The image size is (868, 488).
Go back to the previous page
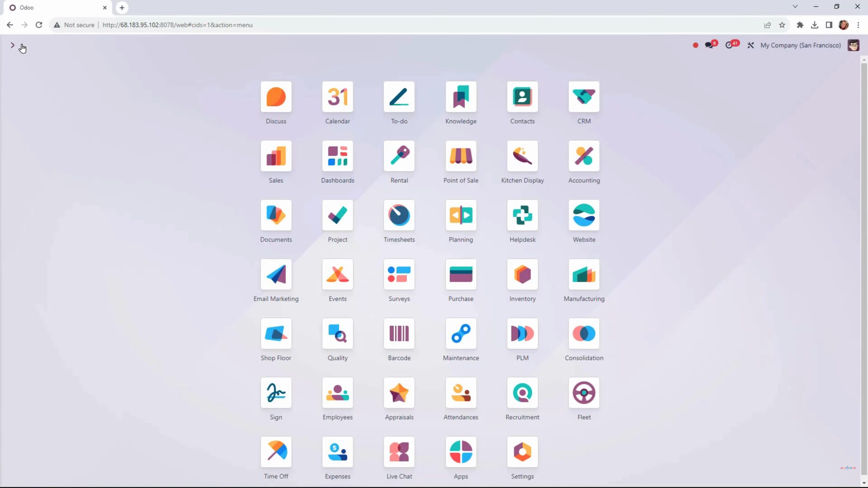click(10, 25)
